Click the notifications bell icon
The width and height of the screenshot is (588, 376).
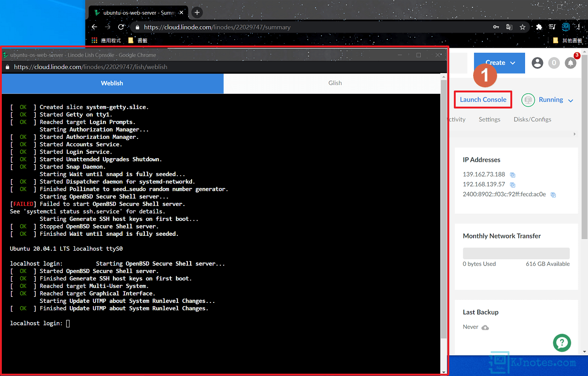coord(571,63)
